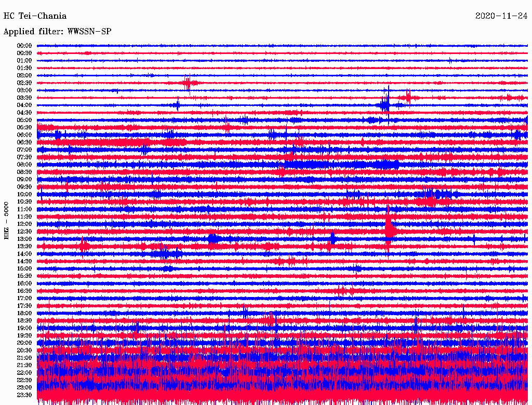This screenshot has width=532, height=405.
Task: Select the 22:30 time label
Action: (24, 380)
